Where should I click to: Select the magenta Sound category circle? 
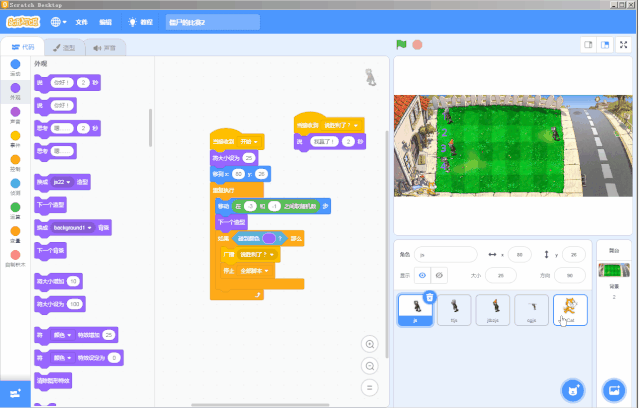click(15, 112)
